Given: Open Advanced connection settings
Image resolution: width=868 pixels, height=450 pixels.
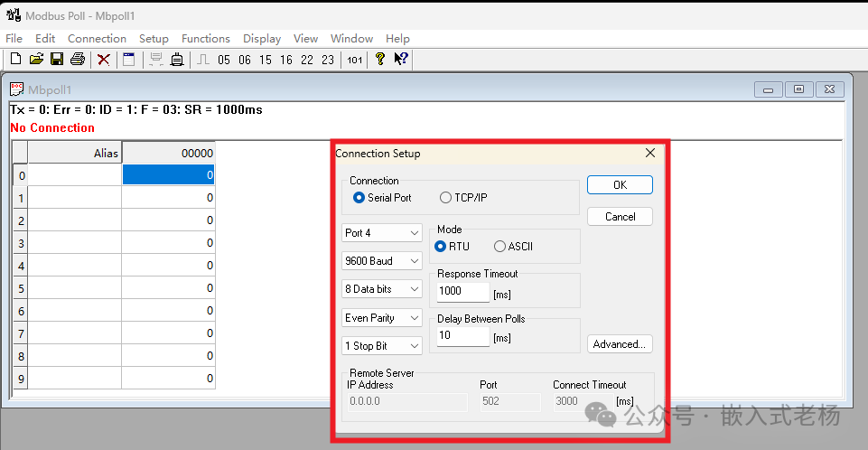Looking at the screenshot, I should [620, 343].
